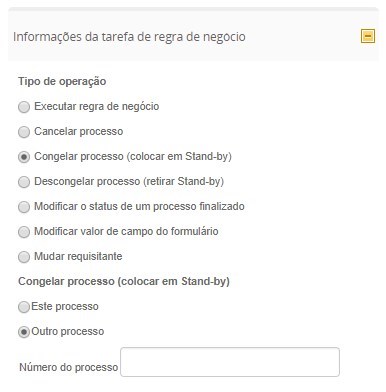The image size is (386, 392).
Task: Click the Outro processo label text
Action: pos(68,332)
